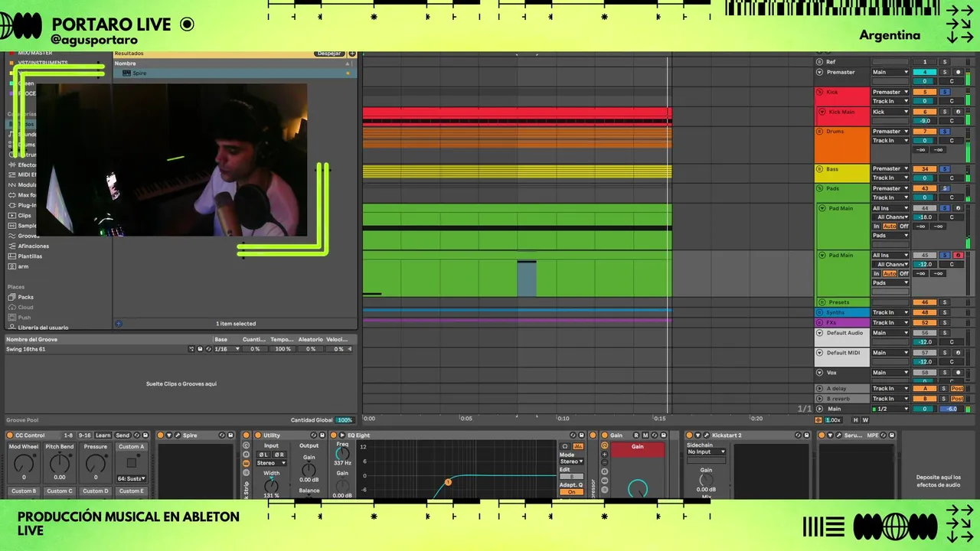The height and width of the screenshot is (551, 980).
Task: Adjust Utility Width knob
Action: pos(271,486)
